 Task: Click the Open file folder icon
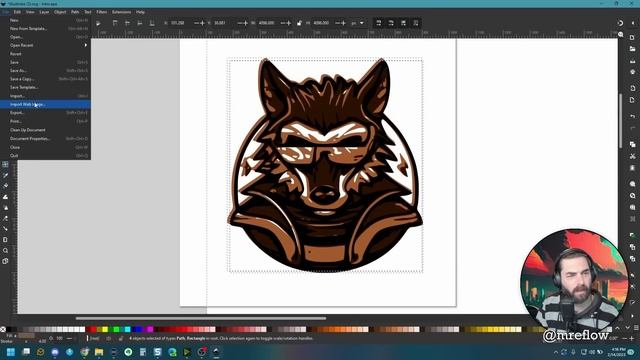point(632,49)
